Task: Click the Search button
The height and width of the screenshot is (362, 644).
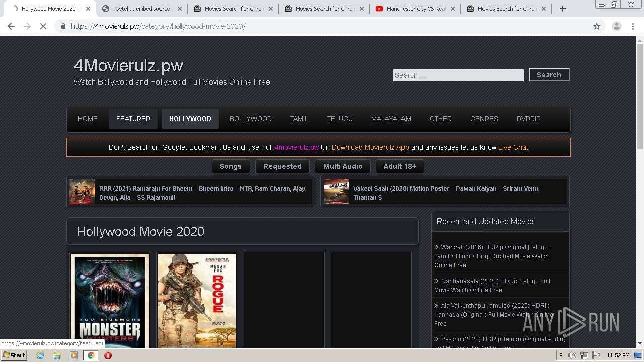Action: click(549, 75)
